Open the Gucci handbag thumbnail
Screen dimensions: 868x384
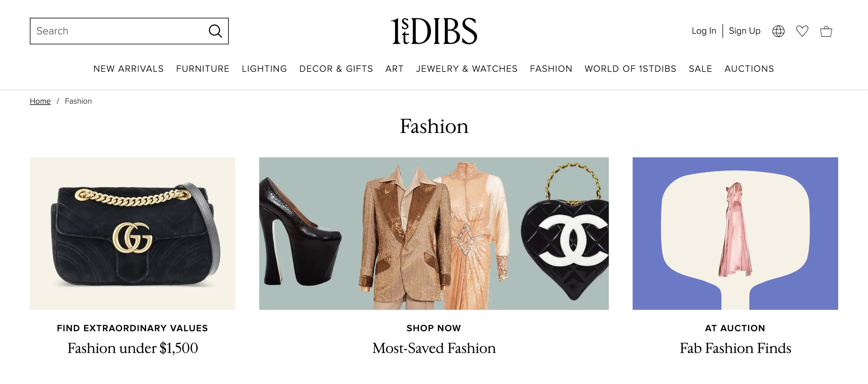[x=133, y=233]
